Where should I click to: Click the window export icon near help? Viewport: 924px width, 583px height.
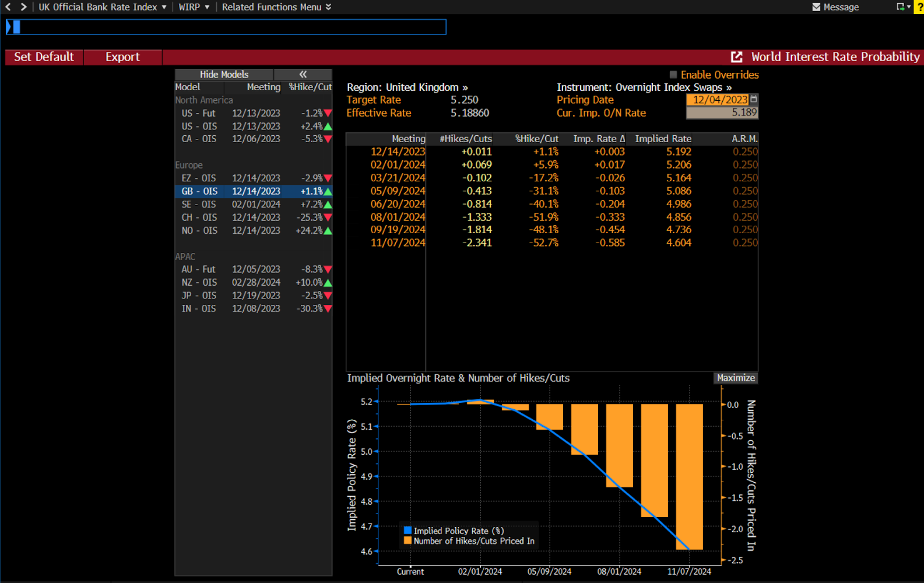(901, 7)
